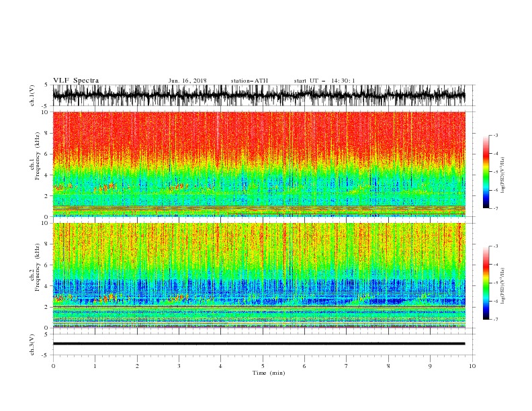This screenshot has width=532, height=411.
Task: Click the ch.2 colorbar "-7" label
Action: click(x=496, y=319)
